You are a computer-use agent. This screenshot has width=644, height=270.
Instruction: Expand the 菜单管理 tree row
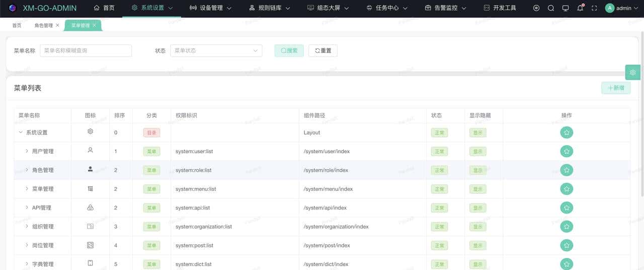[27, 189]
